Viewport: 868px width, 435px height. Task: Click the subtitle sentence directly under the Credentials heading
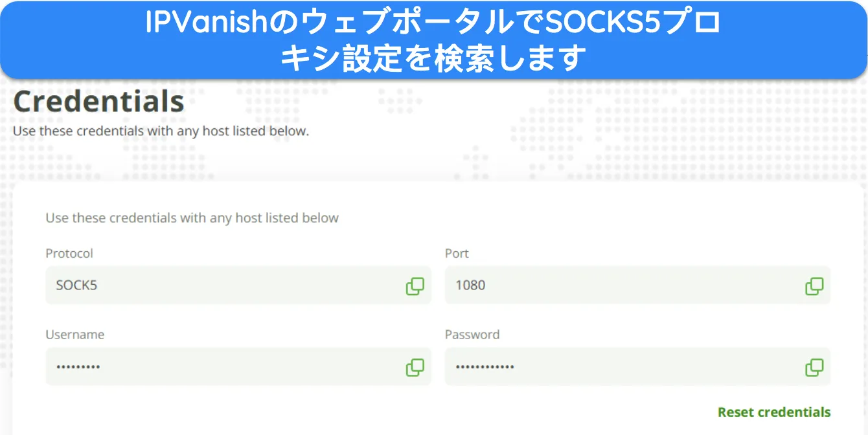click(x=161, y=131)
